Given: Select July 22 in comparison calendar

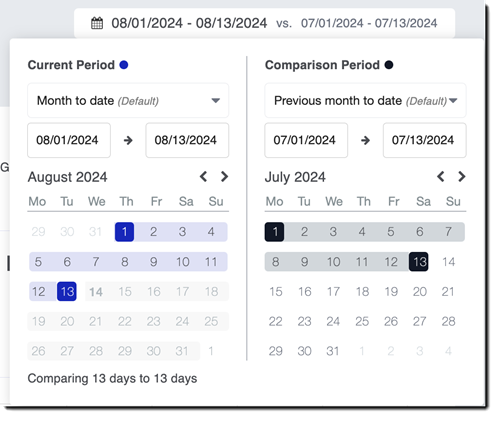Looking at the screenshot, I should 275,321.
